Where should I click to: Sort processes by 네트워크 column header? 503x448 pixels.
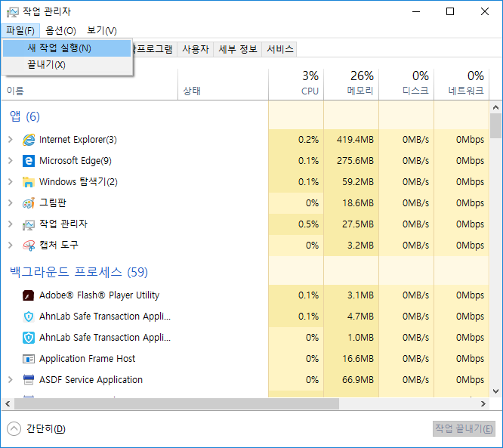[x=461, y=85]
